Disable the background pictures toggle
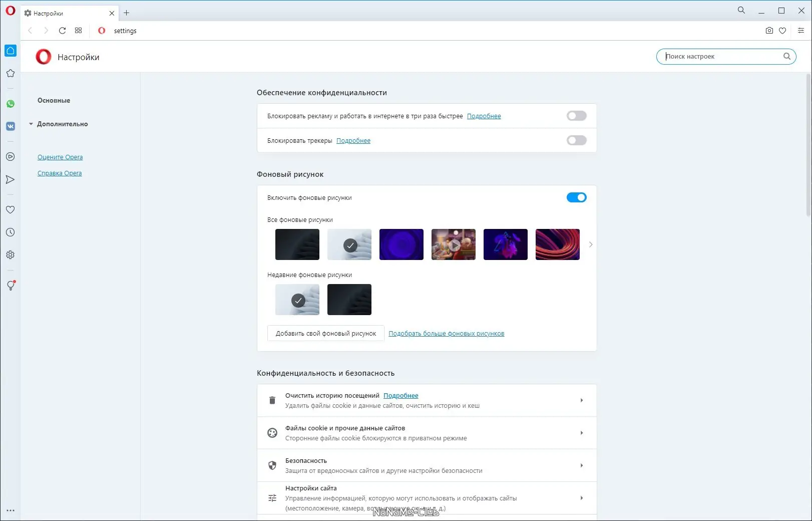This screenshot has width=812, height=521. [576, 197]
